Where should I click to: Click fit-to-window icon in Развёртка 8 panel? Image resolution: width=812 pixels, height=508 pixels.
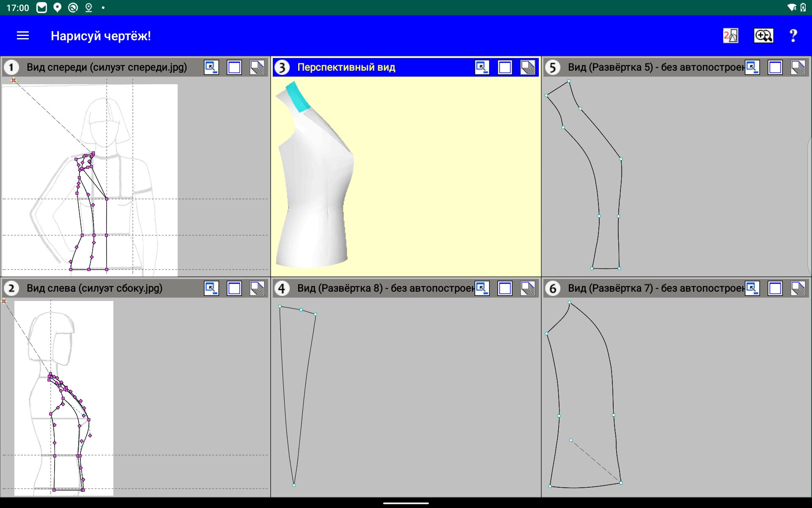482,288
